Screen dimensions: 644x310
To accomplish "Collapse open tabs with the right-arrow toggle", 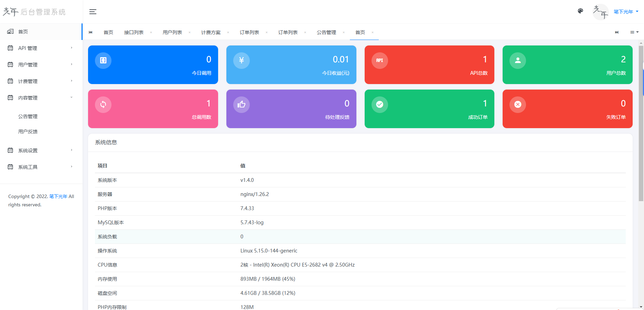I will (x=616, y=32).
